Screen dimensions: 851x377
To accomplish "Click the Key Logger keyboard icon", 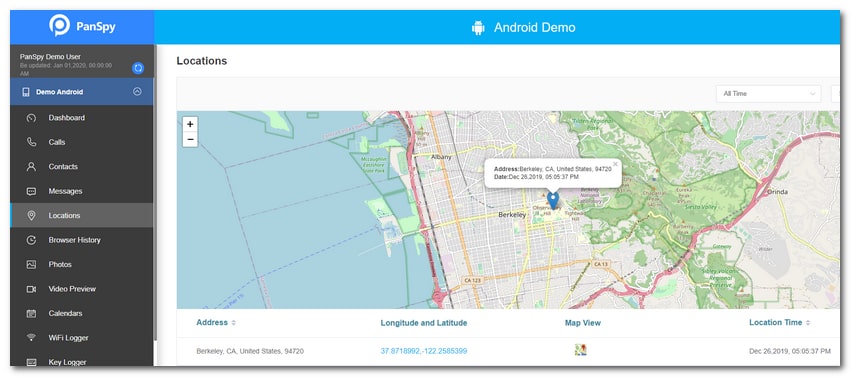I will 31,362.
